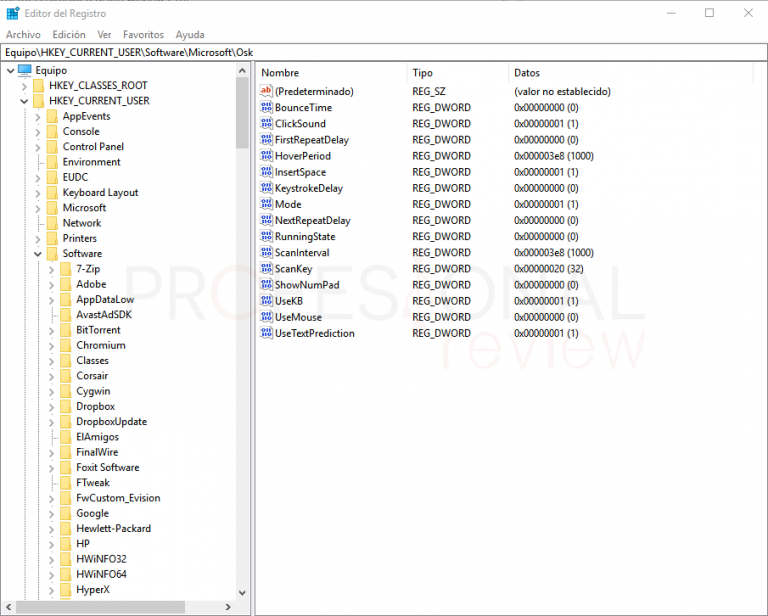Click the UseTextPrediction DWORD icon
This screenshot has width=768, height=616.
266,333
